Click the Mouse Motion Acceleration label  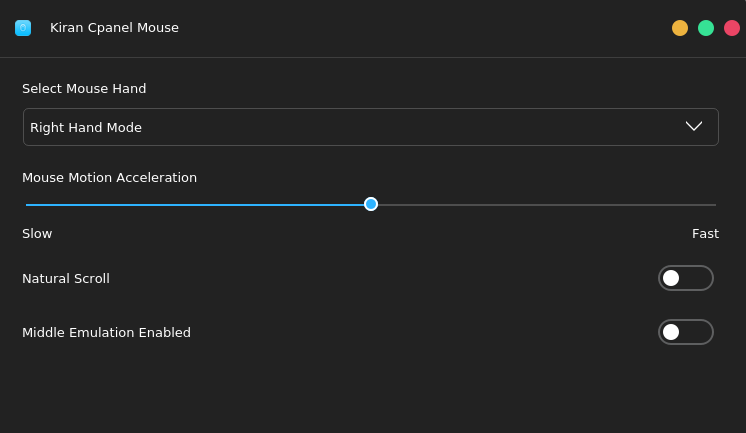(x=109, y=178)
